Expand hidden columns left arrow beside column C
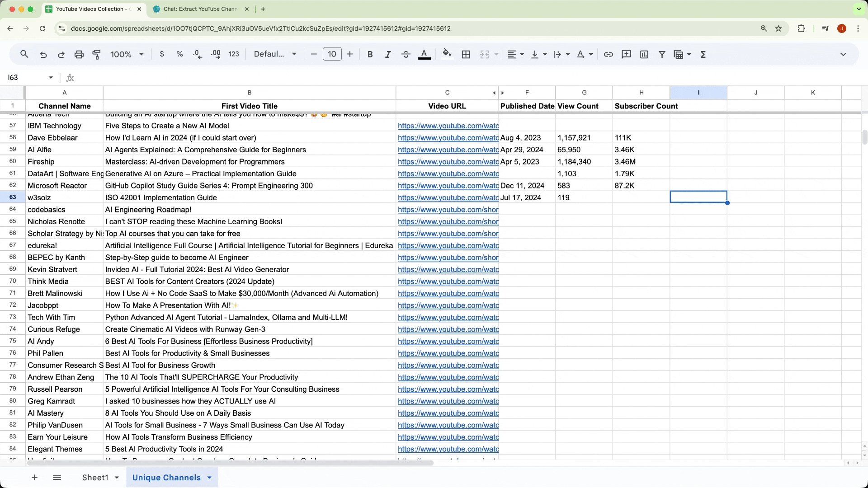 point(494,93)
